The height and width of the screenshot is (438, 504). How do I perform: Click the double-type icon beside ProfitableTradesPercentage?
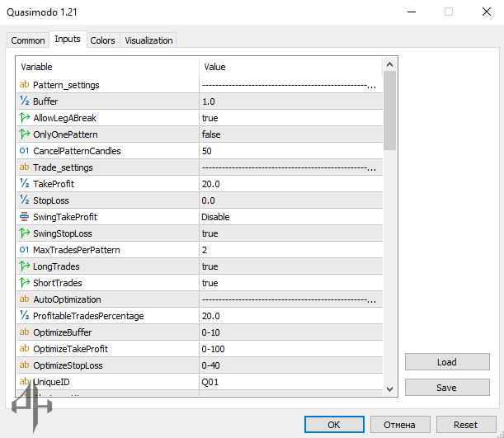click(24, 316)
